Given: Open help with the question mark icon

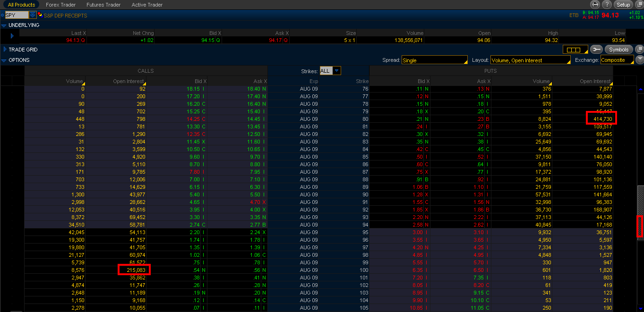Looking at the screenshot, I should [x=607, y=5].
